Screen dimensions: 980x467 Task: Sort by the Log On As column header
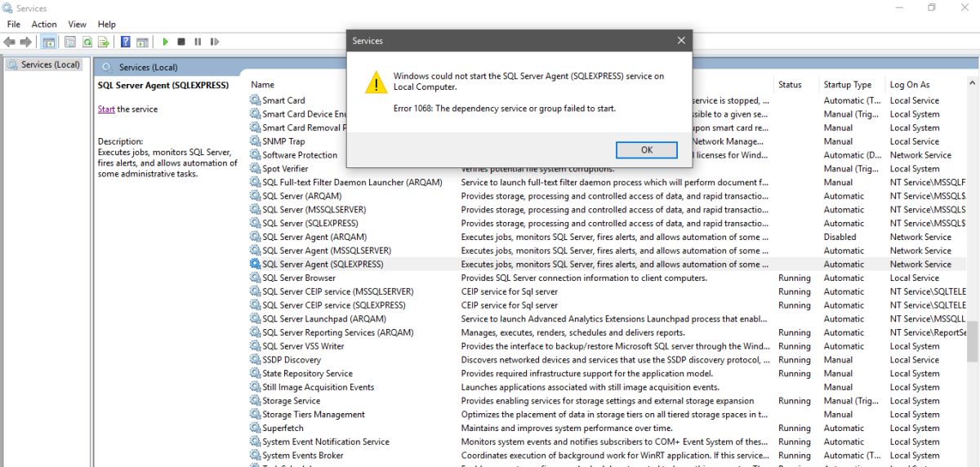tap(910, 85)
